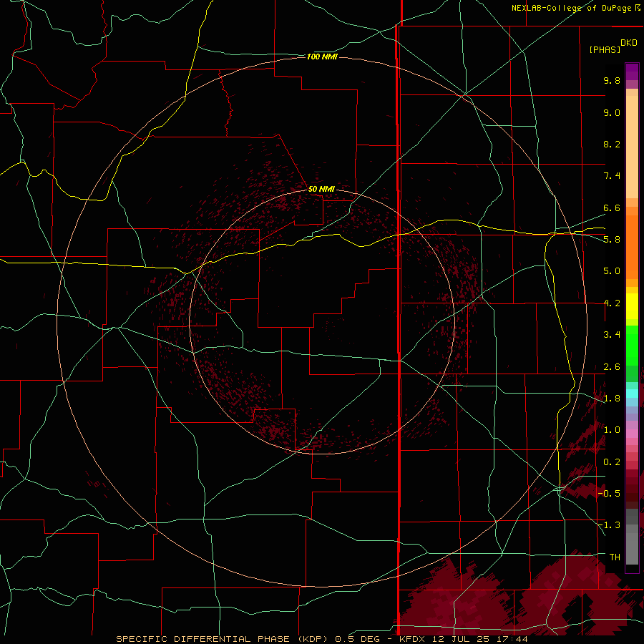Viewport: 644px width, 644px height.
Task: Select the 1.8 value on the color scale
Action: (x=612, y=399)
